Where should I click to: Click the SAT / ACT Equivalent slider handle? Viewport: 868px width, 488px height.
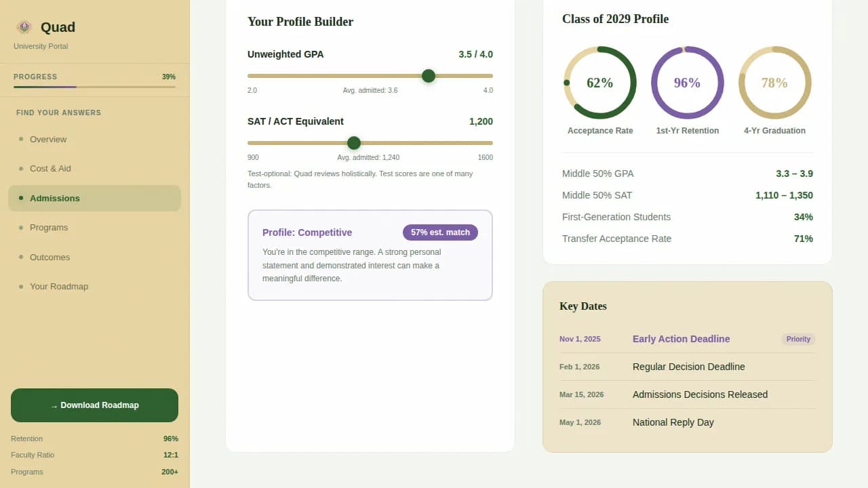[x=354, y=143]
